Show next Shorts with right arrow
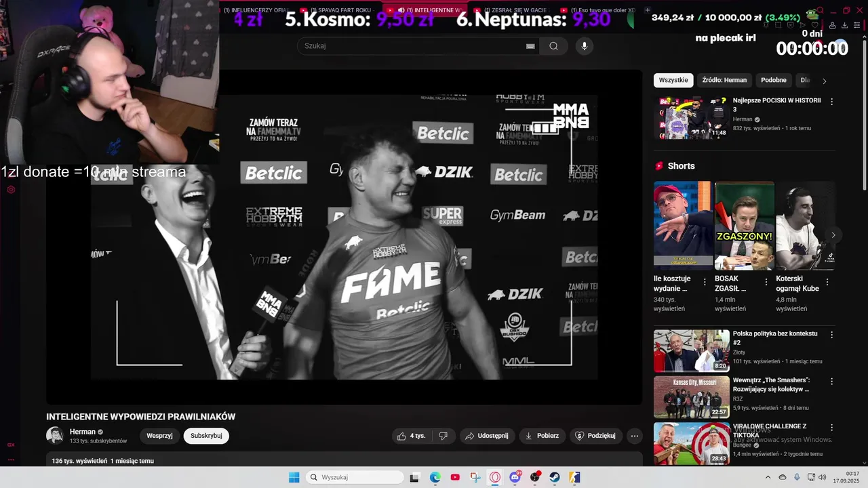Screen dimensions: 868x488 pyautogui.click(x=833, y=235)
